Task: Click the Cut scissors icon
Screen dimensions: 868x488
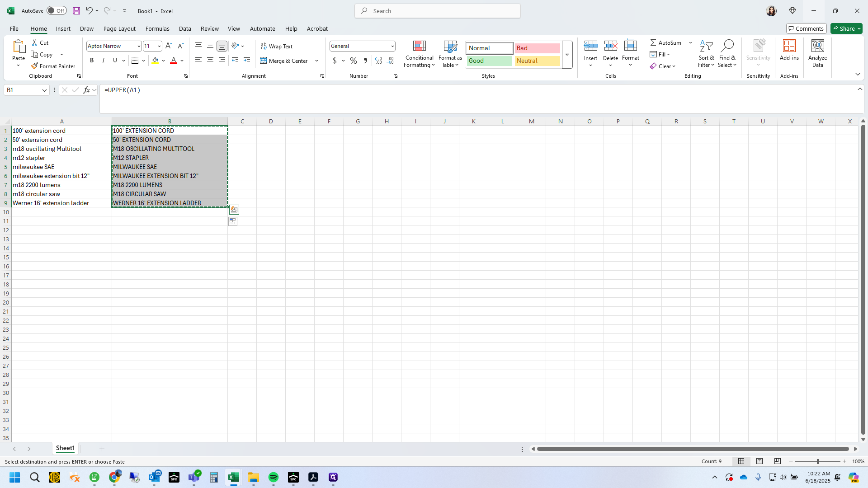Action: (x=34, y=42)
